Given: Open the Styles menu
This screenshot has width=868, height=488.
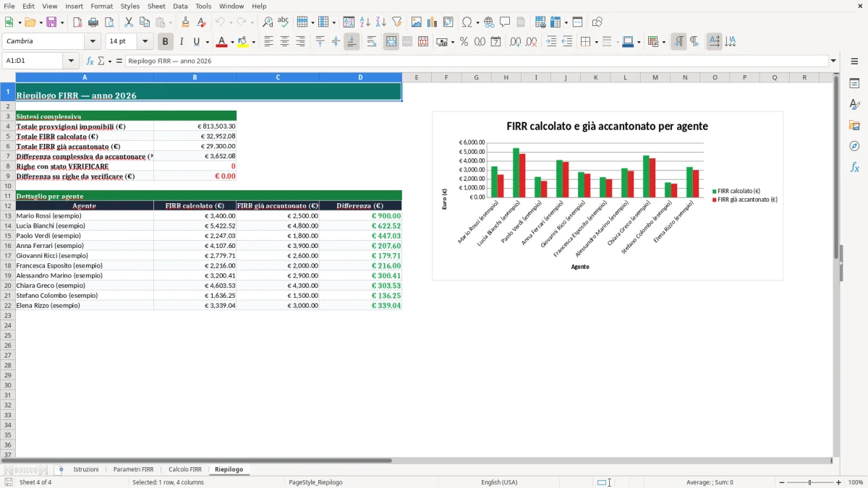Looking at the screenshot, I should click(x=130, y=6).
